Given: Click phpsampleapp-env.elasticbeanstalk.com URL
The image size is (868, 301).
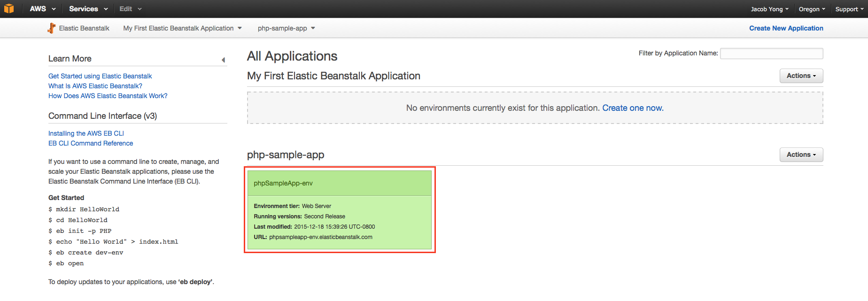Looking at the screenshot, I should pyautogui.click(x=321, y=237).
